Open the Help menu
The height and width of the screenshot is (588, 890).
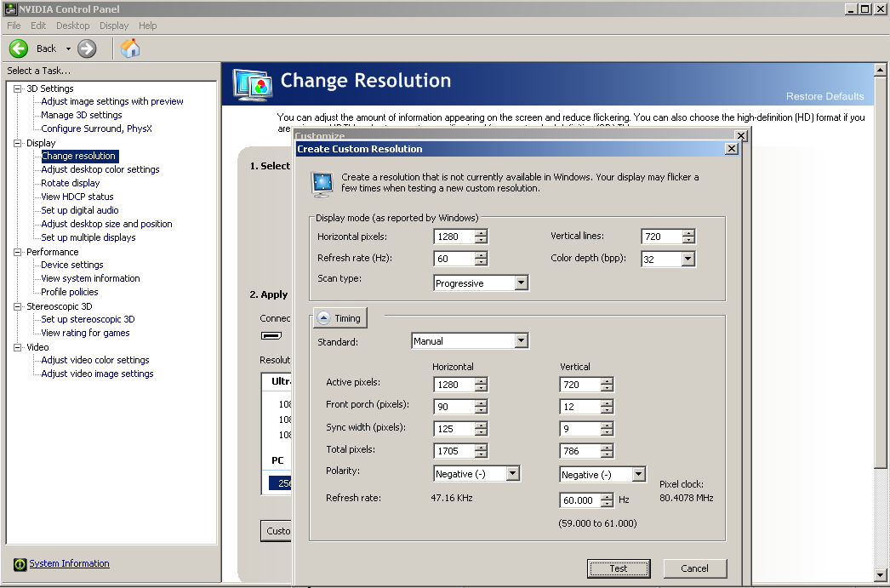coord(147,26)
